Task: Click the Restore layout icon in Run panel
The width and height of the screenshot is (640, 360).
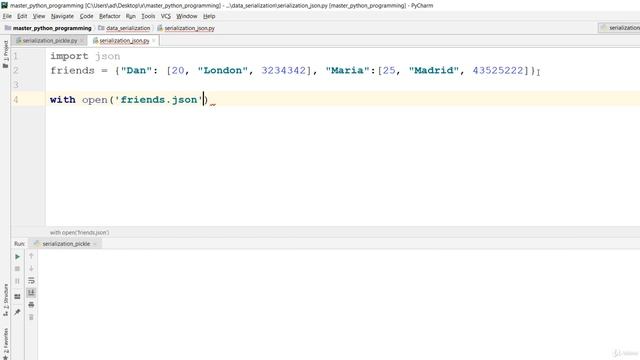Action: tap(17, 297)
